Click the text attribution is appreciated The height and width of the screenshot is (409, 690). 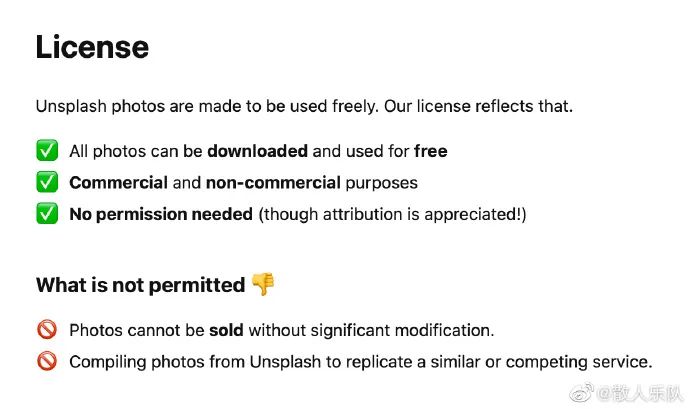click(422, 214)
